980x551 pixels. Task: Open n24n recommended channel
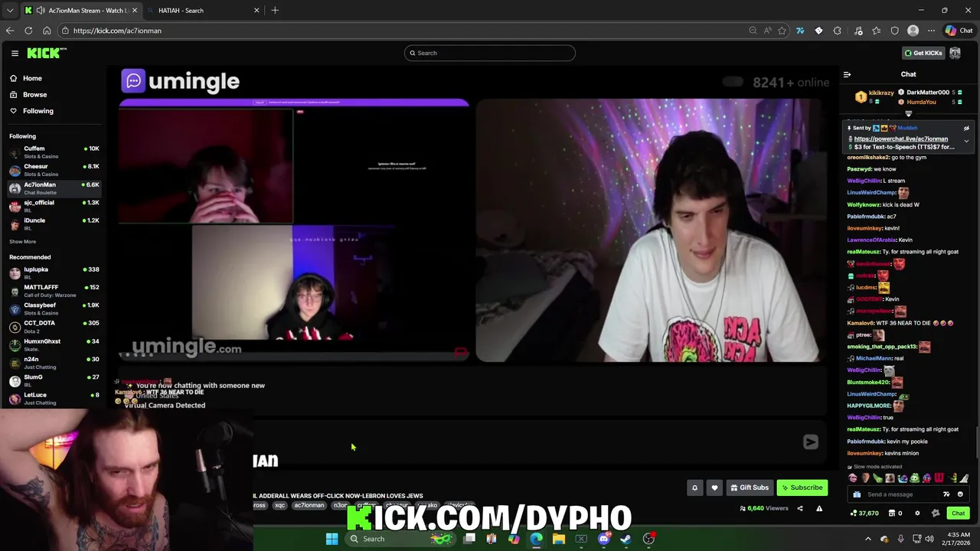pos(54,362)
